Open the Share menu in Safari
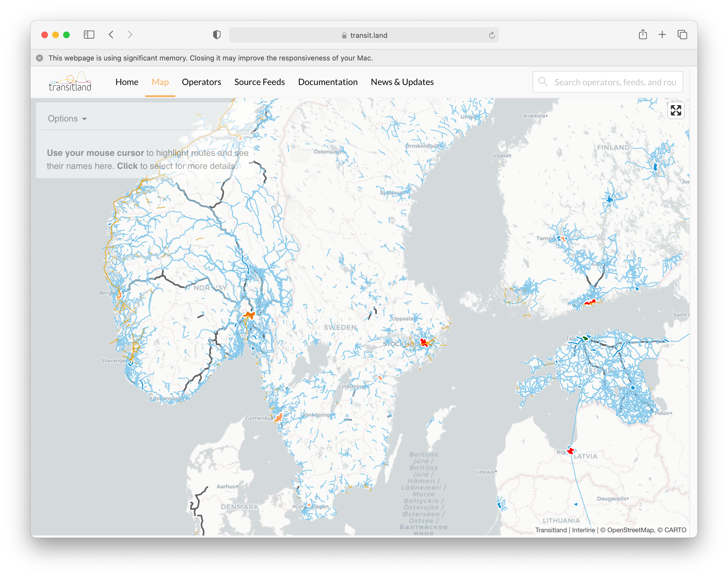 pos(643,35)
